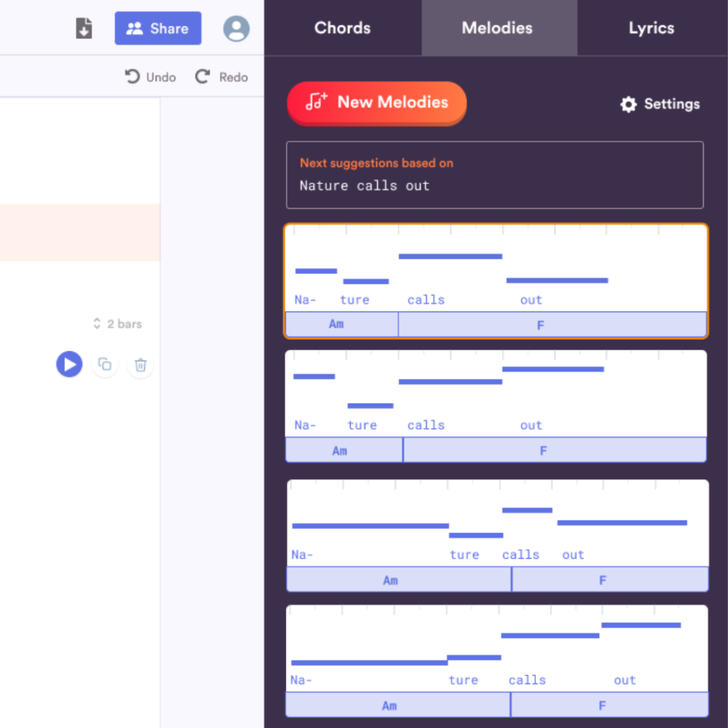Click the duplicate section icon
The height and width of the screenshot is (728, 728).
point(105,365)
